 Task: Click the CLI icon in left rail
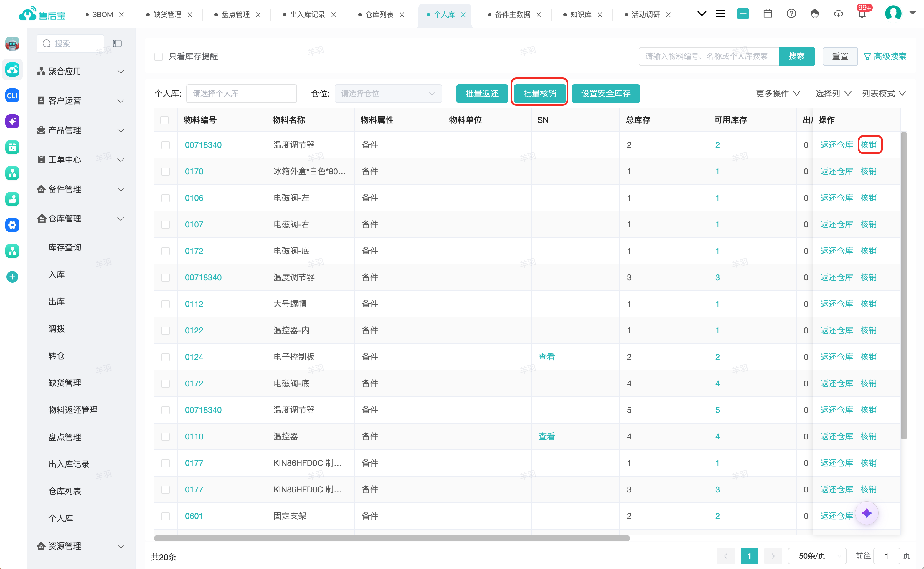click(x=12, y=96)
